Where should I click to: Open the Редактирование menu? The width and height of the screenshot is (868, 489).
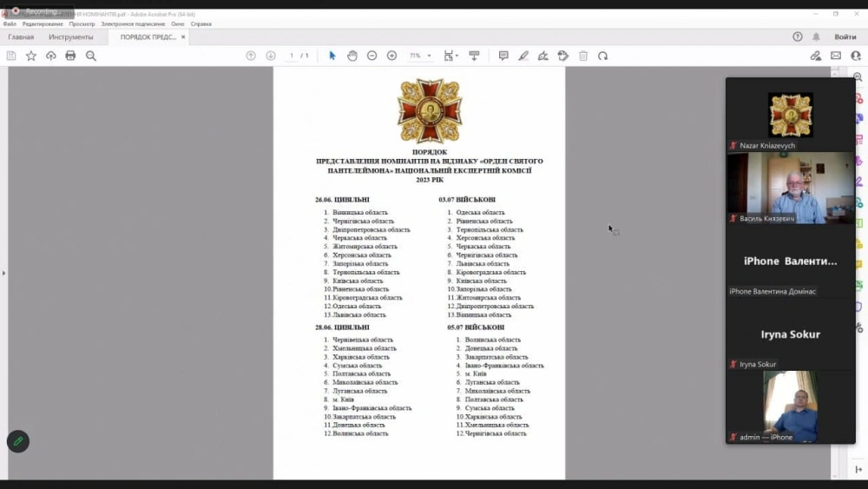pyautogui.click(x=43, y=23)
